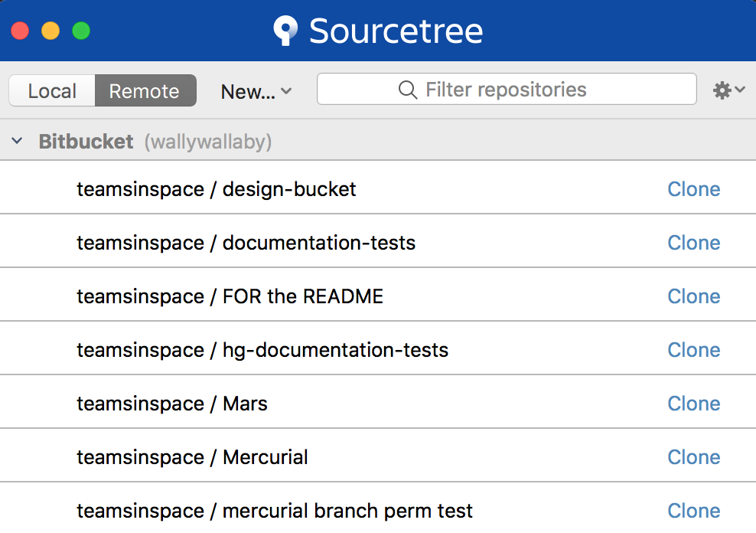This screenshot has width=756, height=533.
Task: Click the magnifier icon in search field
Action: (x=407, y=90)
